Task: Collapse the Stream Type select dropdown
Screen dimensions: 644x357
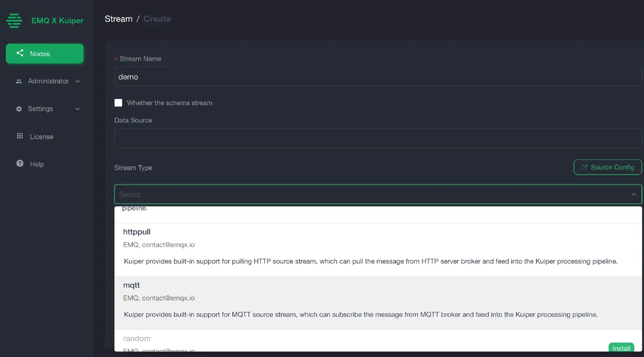Action: (634, 194)
